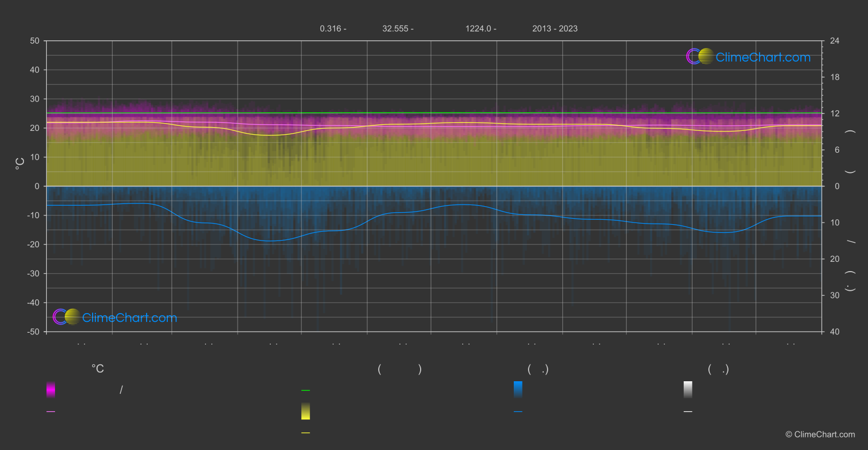Click the 40 tick on lower right axis
Screen dimensions: 868x450
835,332
